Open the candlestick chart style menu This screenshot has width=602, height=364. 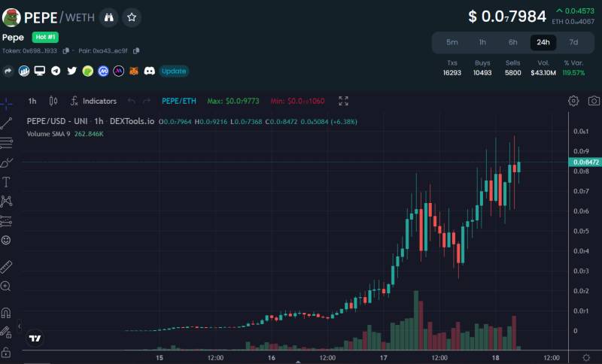[53, 102]
